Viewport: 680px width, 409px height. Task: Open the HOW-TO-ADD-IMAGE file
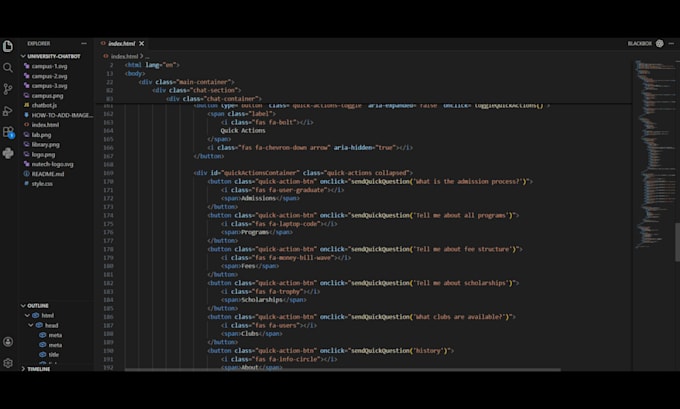point(62,115)
